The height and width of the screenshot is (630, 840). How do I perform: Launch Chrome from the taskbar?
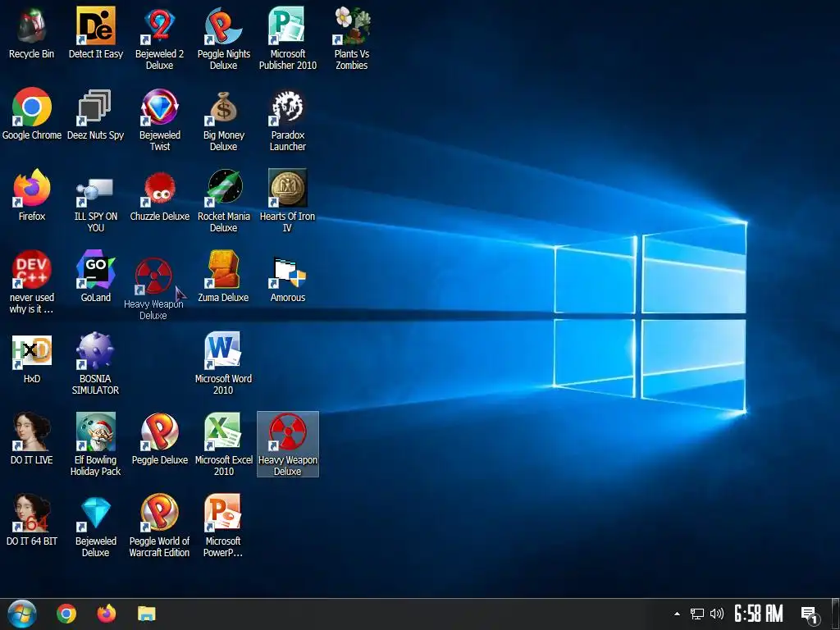click(x=66, y=614)
